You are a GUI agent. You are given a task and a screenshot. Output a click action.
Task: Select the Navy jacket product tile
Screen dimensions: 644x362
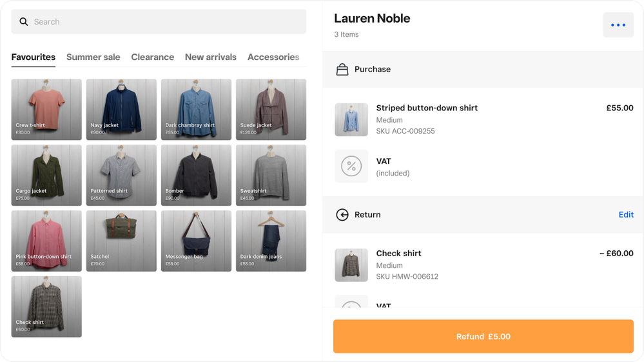click(121, 109)
